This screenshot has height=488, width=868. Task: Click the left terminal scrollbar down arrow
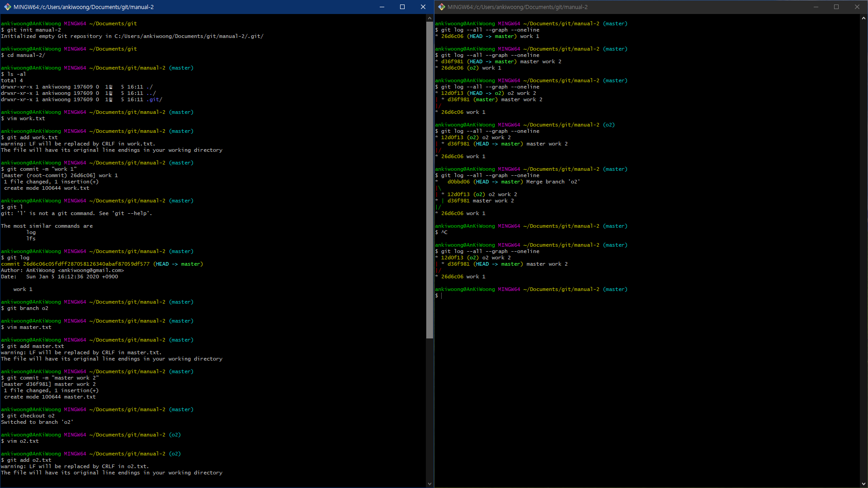coord(429,483)
